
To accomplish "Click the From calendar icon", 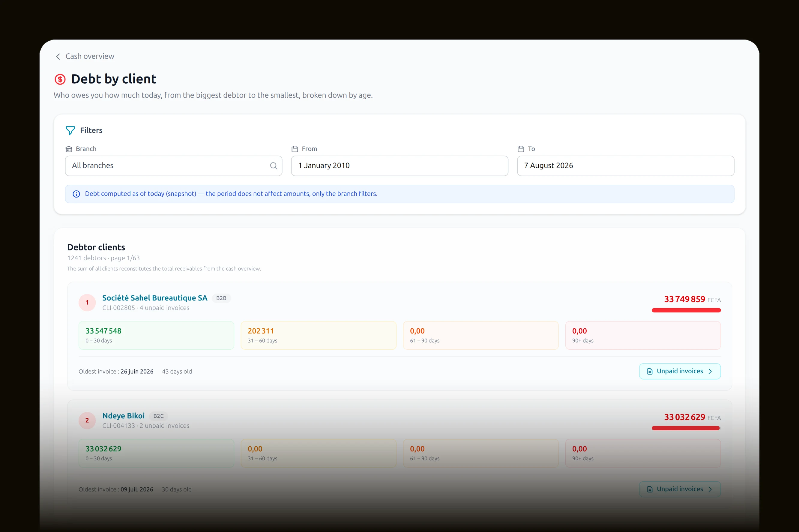I will (x=295, y=149).
